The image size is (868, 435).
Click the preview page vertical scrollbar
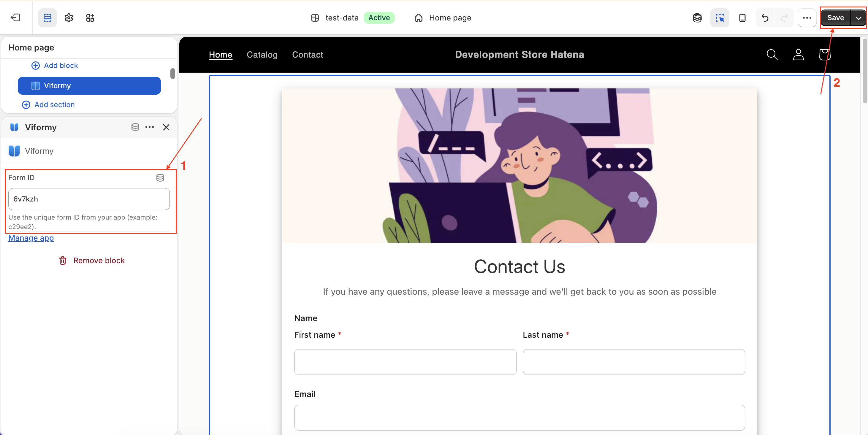[x=864, y=71]
